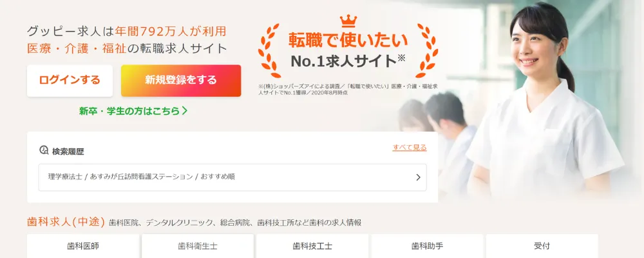Click the 検索履歴 clock search icon

(44, 150)
